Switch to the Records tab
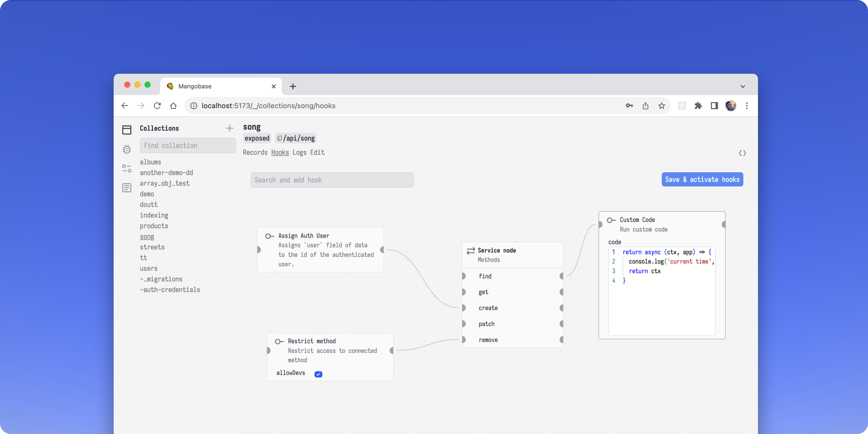868x434 pixels. 255,153
